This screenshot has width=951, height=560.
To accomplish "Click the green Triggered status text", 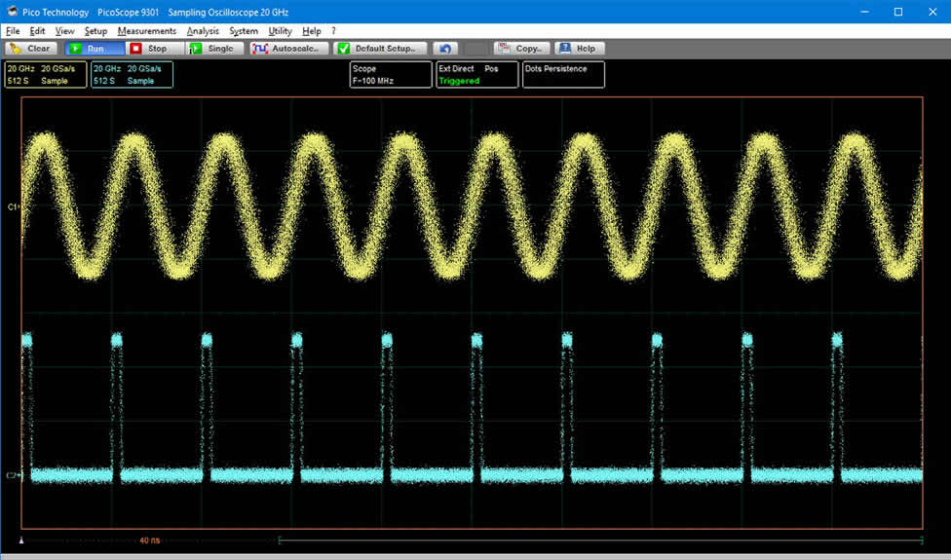I will click(x=459, y=81).
